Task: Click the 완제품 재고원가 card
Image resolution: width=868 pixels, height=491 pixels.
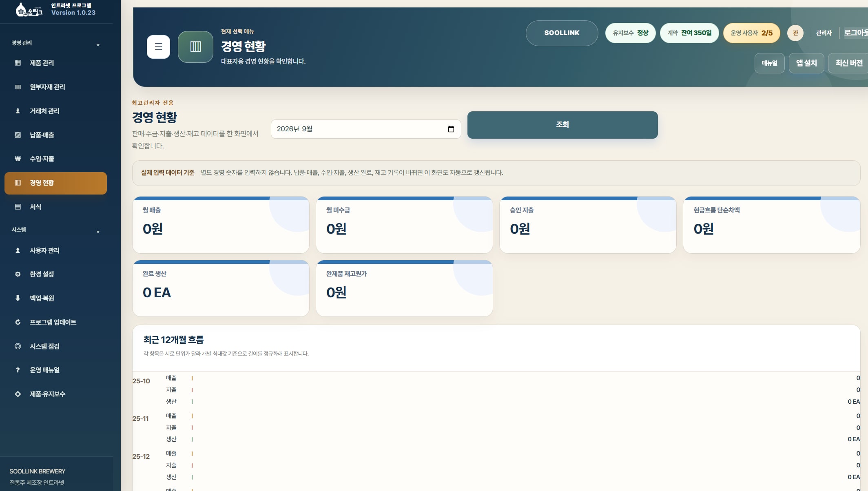Action: (404, 288)
